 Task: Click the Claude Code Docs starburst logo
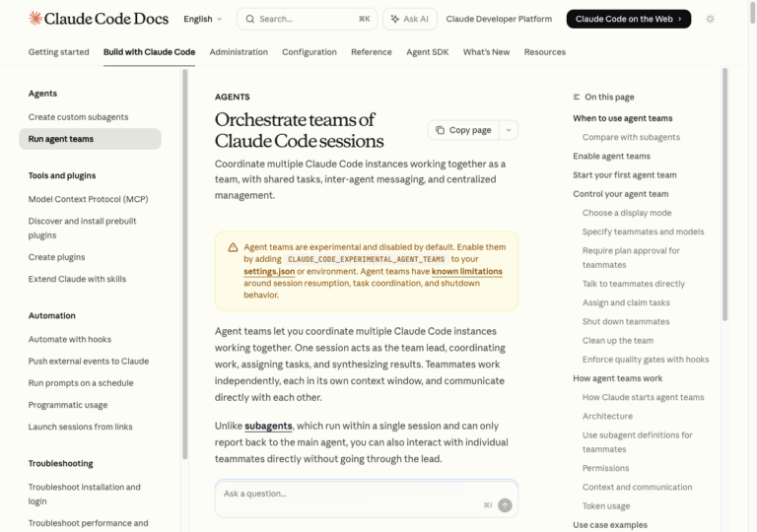point(35,19)
